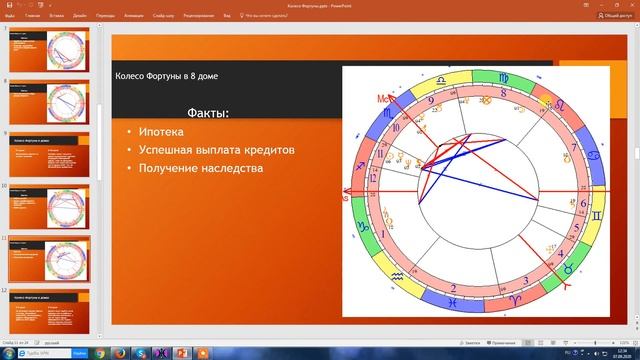
Task: Click the zoom slider handle
Action: [596, 343]
